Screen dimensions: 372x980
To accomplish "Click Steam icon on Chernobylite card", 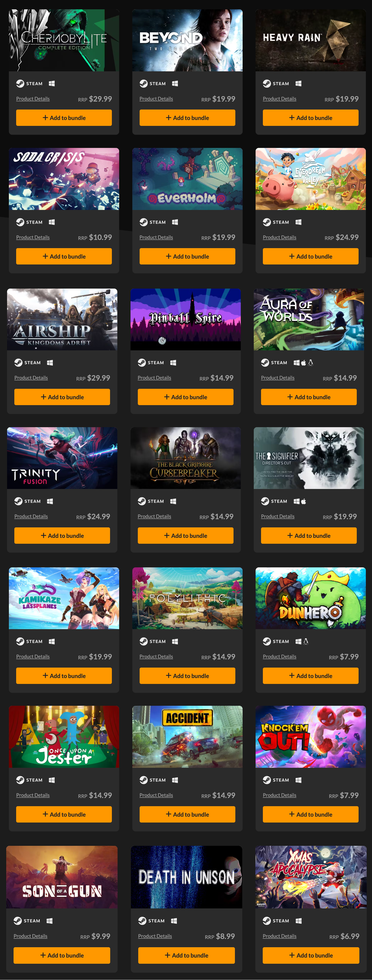I will click(20, 84).
